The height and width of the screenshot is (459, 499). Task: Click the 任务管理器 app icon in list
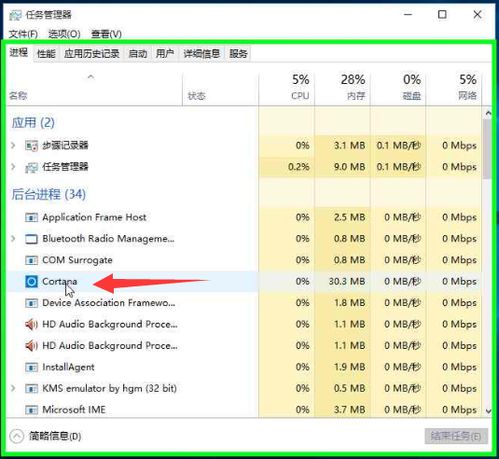point(31,167)
